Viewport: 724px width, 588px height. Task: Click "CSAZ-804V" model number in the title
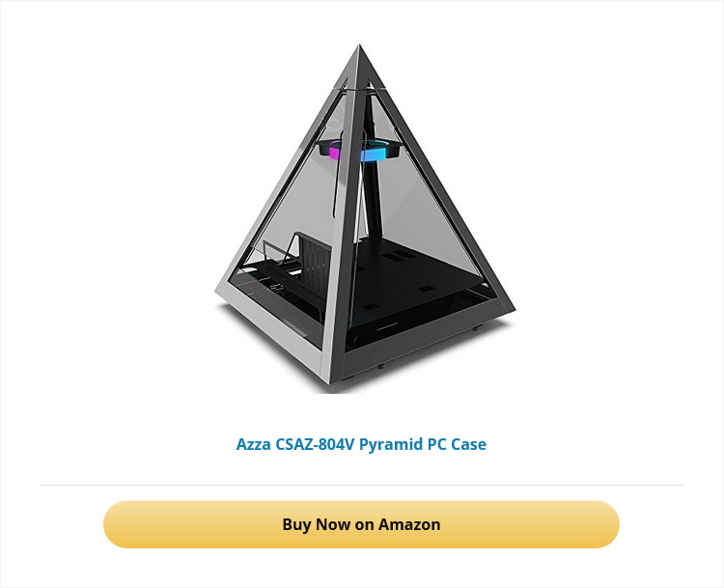tap(315, 444)
